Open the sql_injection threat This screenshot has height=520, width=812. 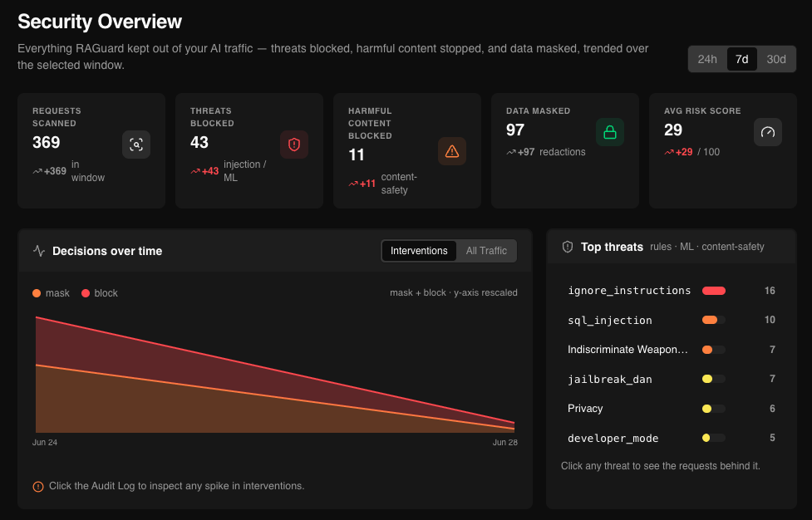coord(672,320)
